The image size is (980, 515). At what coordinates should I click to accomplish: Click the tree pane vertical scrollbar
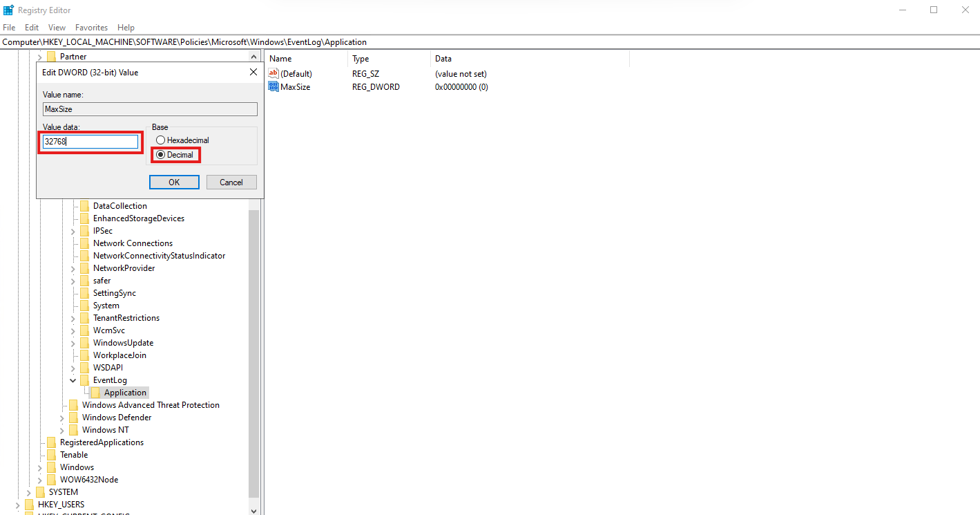tap(253, 346)
